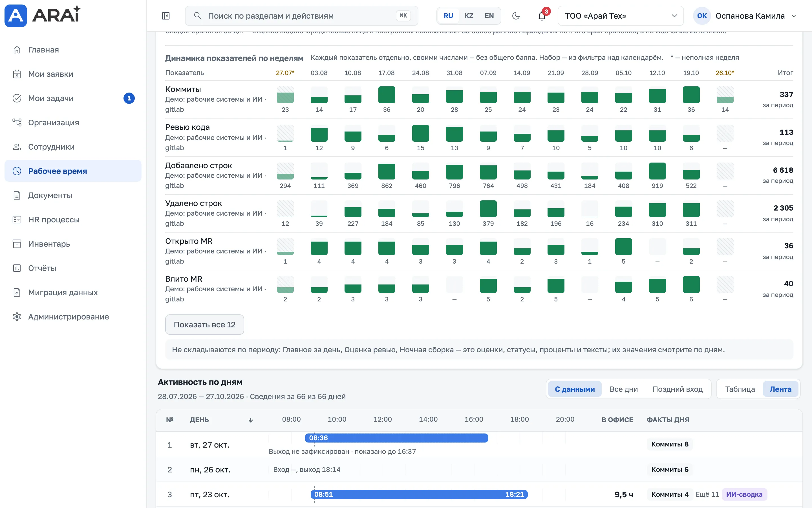Sort by ДЕНЬ arrow icon
The width and height of the screenshot is (812, 508).
251,420
